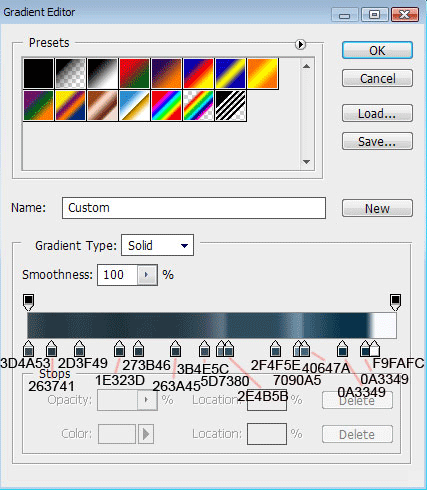
Task: Select the Copper gradient preset
Action: 102,105
